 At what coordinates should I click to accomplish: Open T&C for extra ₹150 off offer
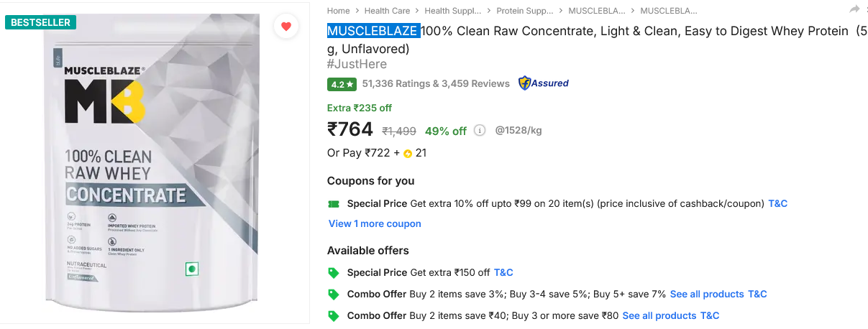(503, 273)
